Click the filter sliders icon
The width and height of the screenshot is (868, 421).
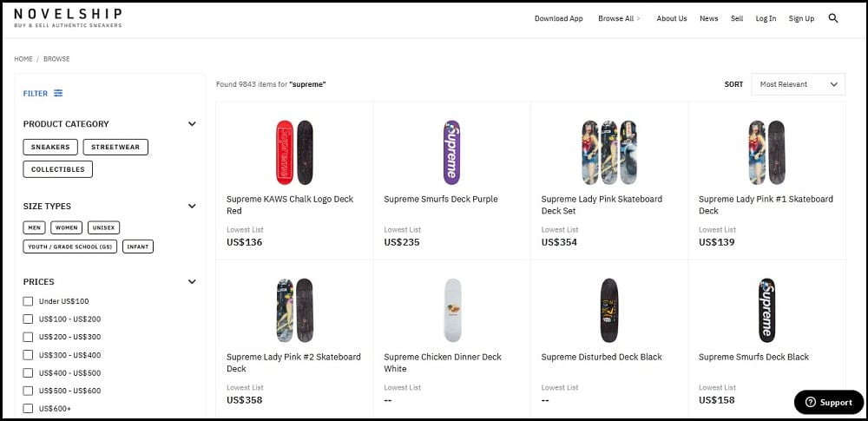58,93
